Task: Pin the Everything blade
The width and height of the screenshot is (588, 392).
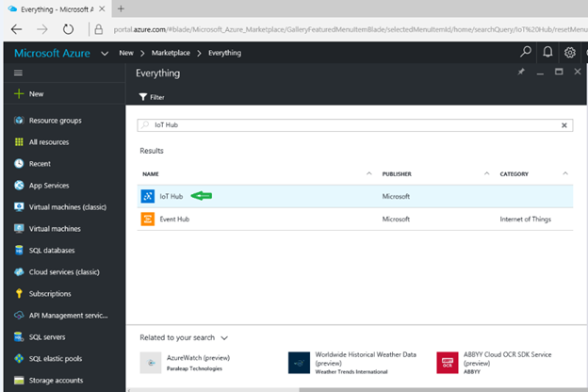Action: [523, 72]
